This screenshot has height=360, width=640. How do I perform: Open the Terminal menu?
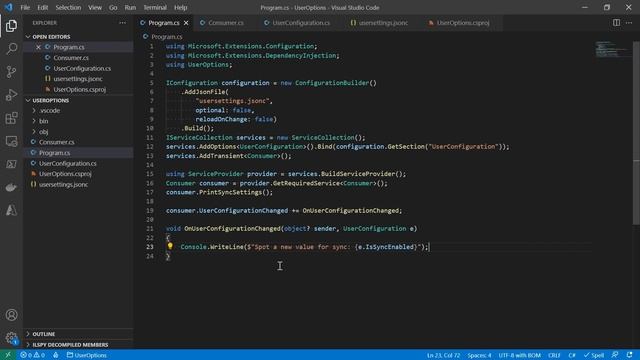155,7
